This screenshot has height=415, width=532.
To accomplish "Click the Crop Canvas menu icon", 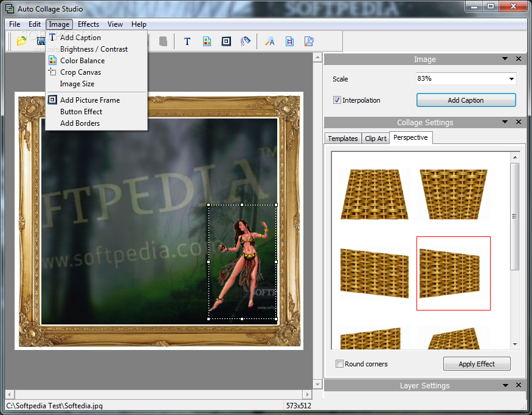I will (x=52, y=72).
